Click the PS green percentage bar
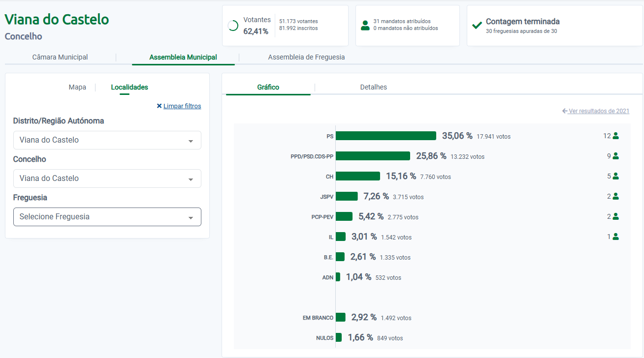The width and height of the screenshot is (644, 358). click(386, 136)
